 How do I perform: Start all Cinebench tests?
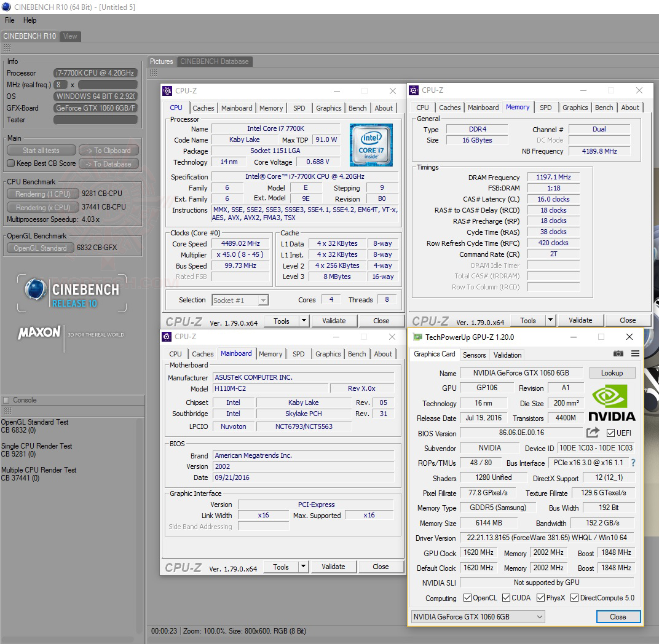[41, 150]
